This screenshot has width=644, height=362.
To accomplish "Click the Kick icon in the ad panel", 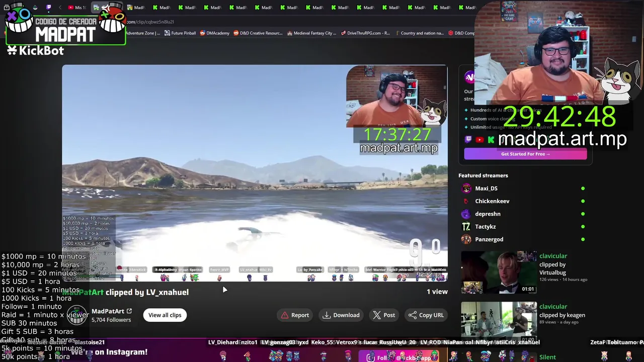I will click(491, 140).
